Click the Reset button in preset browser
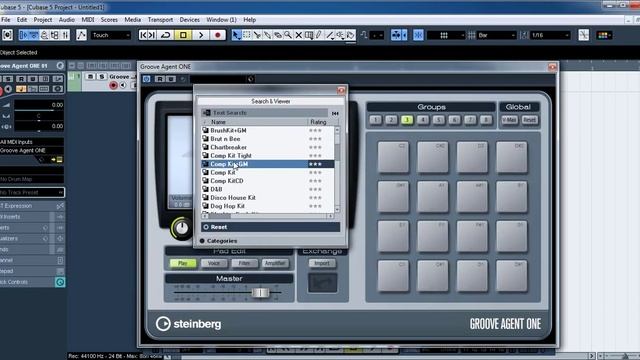640x360 pixels. coord(270,227)
